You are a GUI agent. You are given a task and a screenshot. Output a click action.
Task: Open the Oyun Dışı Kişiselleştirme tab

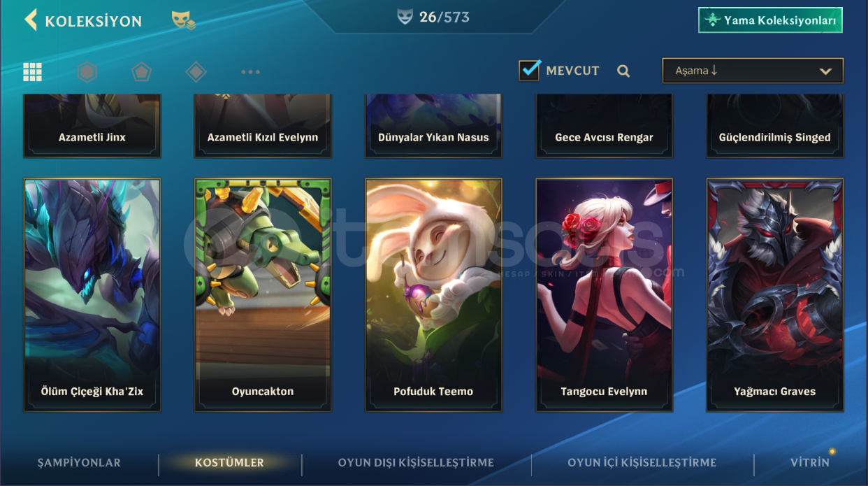click(x=416, y=462)
